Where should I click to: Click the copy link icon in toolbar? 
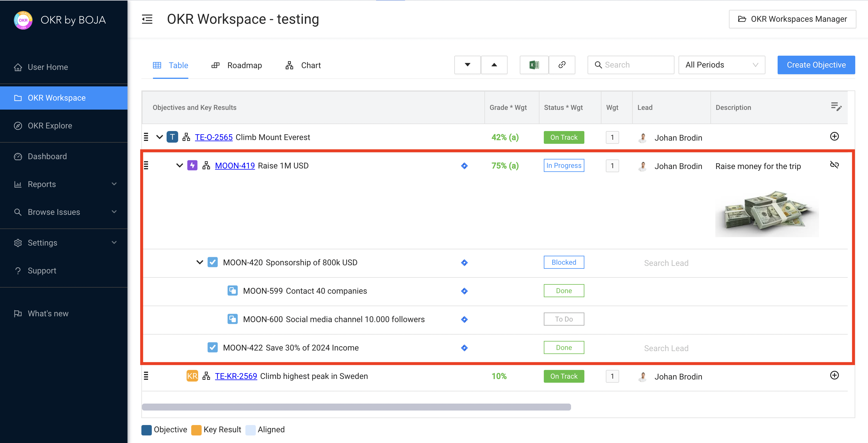point(562,65)
